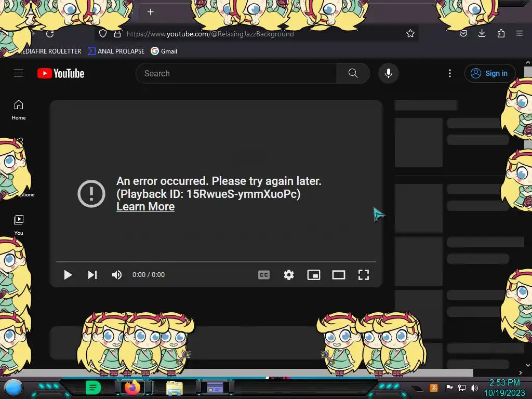
Task: Open File Explorer from taskbar
Action: [175, 388]
